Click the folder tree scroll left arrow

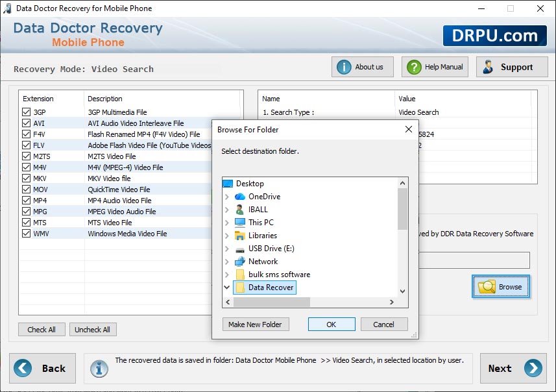pyautogui.click(x=228, y=302)
